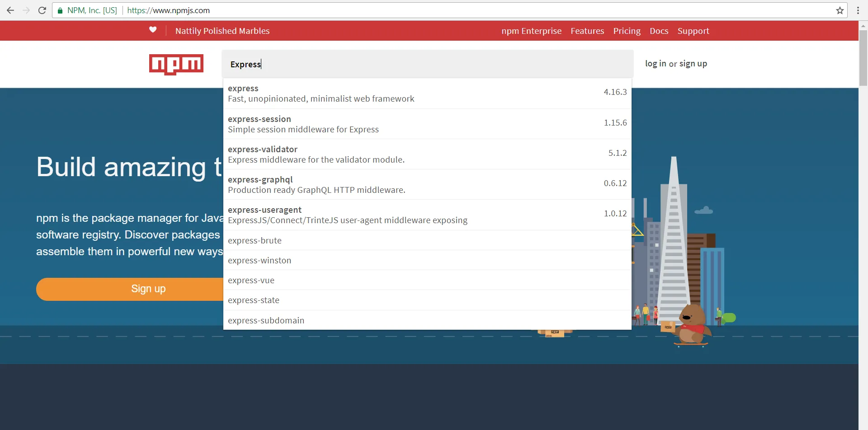Screen dimensions: 868x430
Task: Open the npm Enterprise menu link
Action: click(x=532, y=31)
